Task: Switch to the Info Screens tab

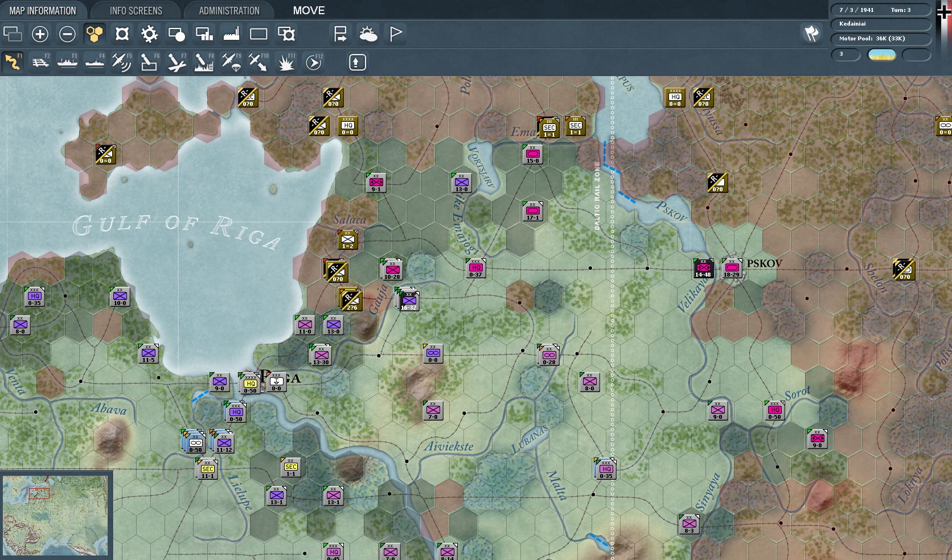Action: [136, 11]
